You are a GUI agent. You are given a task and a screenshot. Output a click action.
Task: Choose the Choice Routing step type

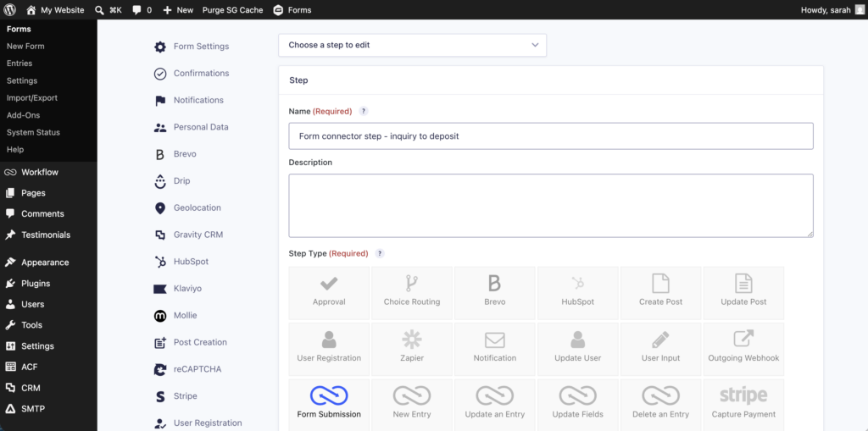(412, 293)
